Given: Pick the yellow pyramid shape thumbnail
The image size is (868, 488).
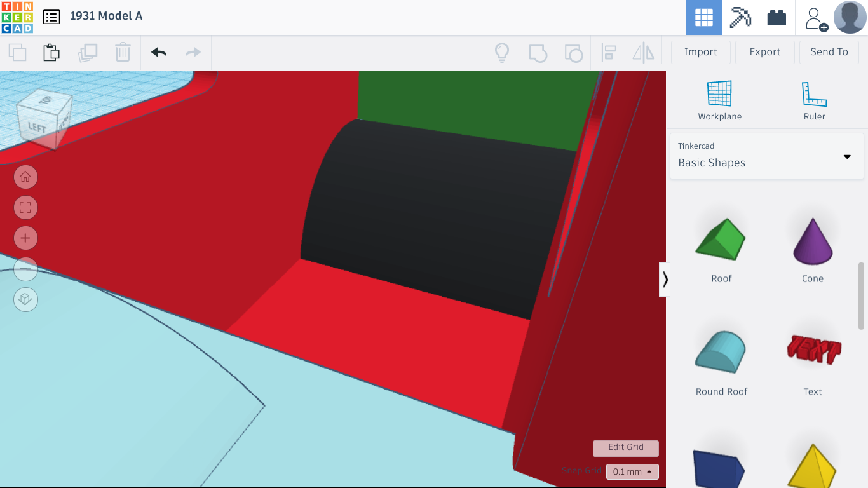Looking at the screenshot, I should (x=813, y=466).
